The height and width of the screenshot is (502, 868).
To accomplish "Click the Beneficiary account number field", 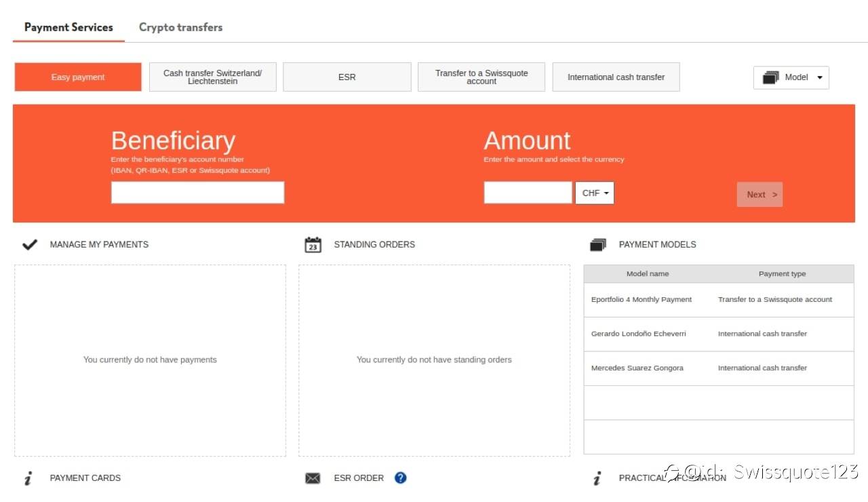I will click(197, 193).
